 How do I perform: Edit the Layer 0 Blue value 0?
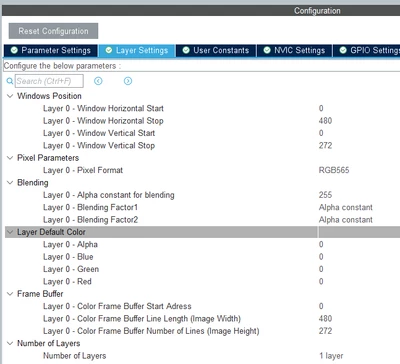pyautogui.click(x=321, y=257)
